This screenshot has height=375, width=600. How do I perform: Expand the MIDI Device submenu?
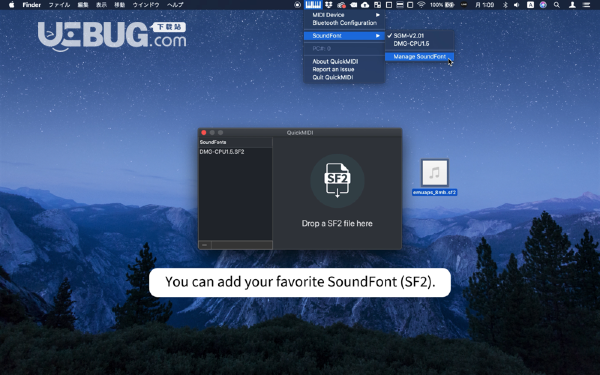coord(344,15)
